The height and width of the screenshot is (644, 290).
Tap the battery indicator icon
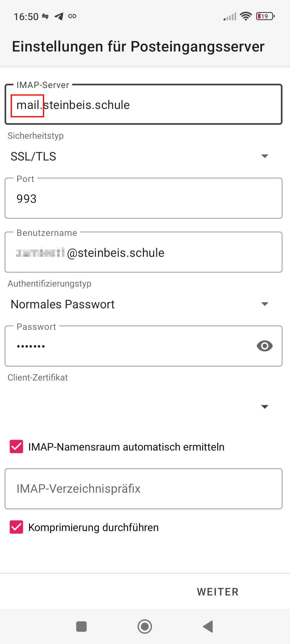pos(265,16)
